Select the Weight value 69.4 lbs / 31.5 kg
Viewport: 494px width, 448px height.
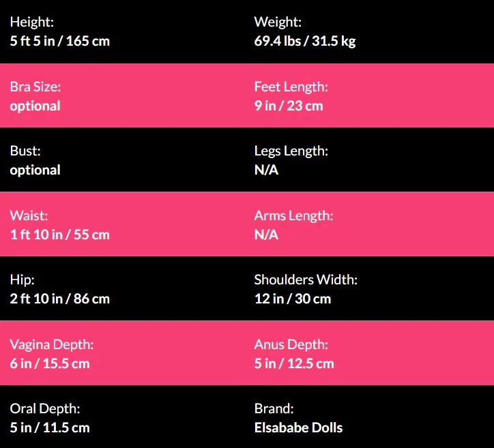(x=304, y=41)
